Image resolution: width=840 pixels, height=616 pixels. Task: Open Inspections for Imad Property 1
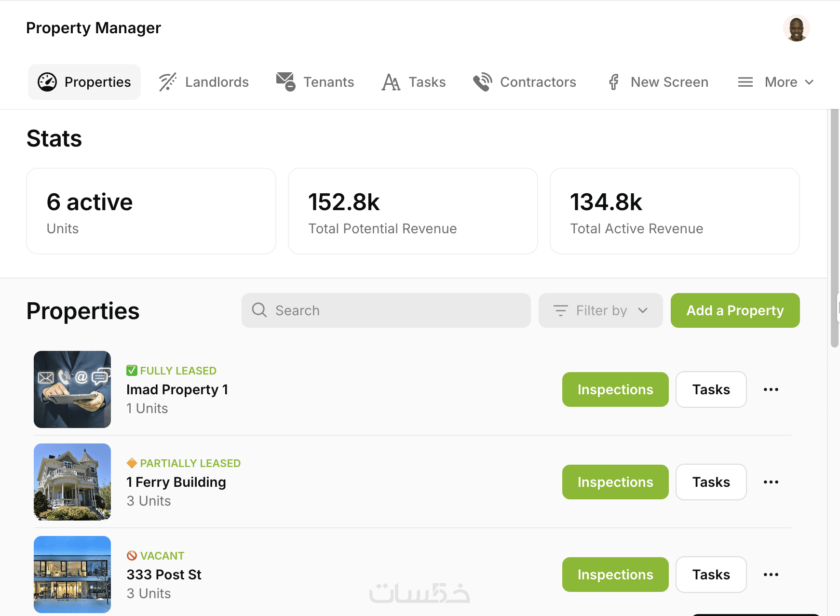pyautogui.click(x=615, y=389)
